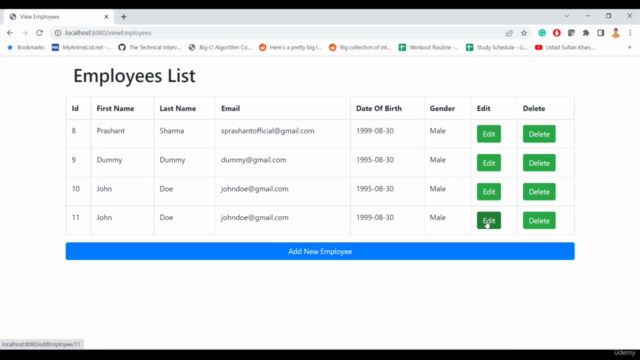
Task: Click birth date 1995-08-30 in row 9
Action: 375,160
